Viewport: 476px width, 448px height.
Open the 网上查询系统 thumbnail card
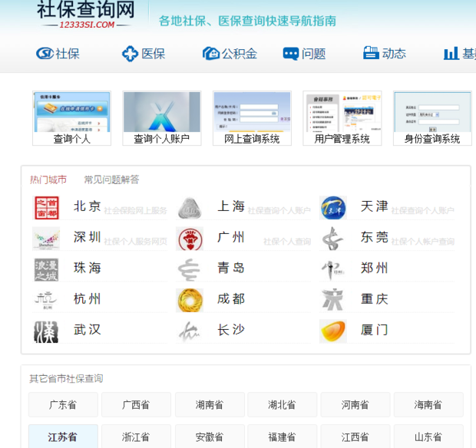tap(252, 118)
